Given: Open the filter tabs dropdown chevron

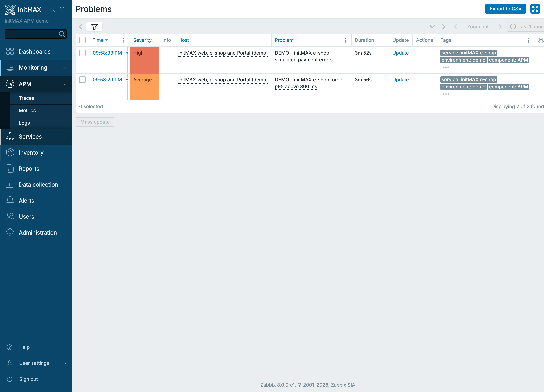Looking at the screenshot, I should tap(432, 27).
